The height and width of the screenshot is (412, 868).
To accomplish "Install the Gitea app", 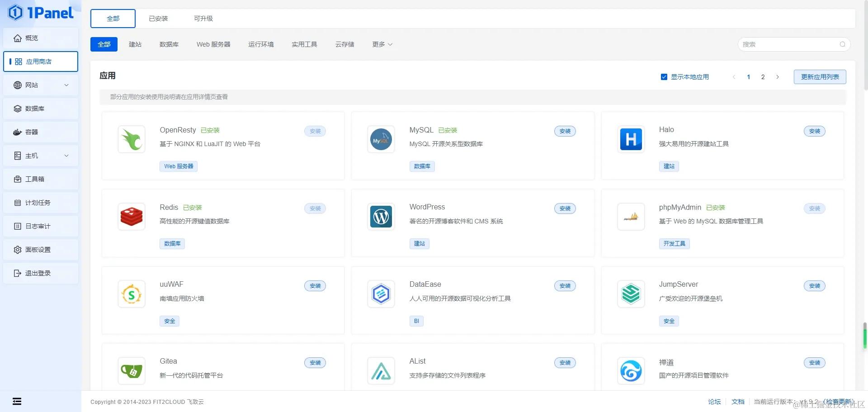I will pos(315,363).
